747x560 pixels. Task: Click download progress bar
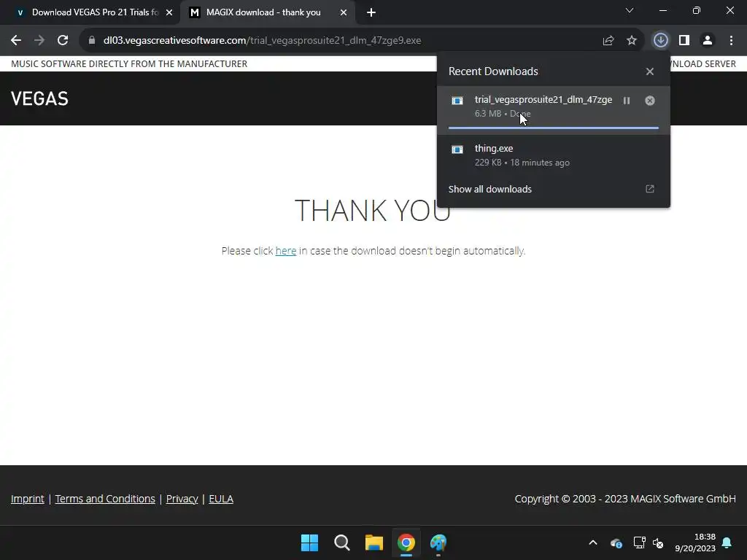[553, 128]
